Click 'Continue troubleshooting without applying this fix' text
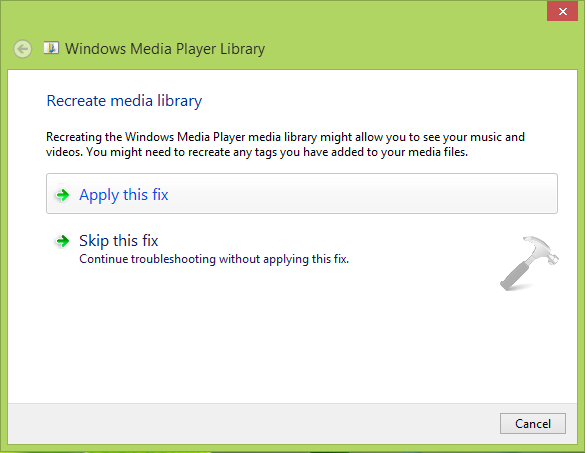 (x=214, y=259)
